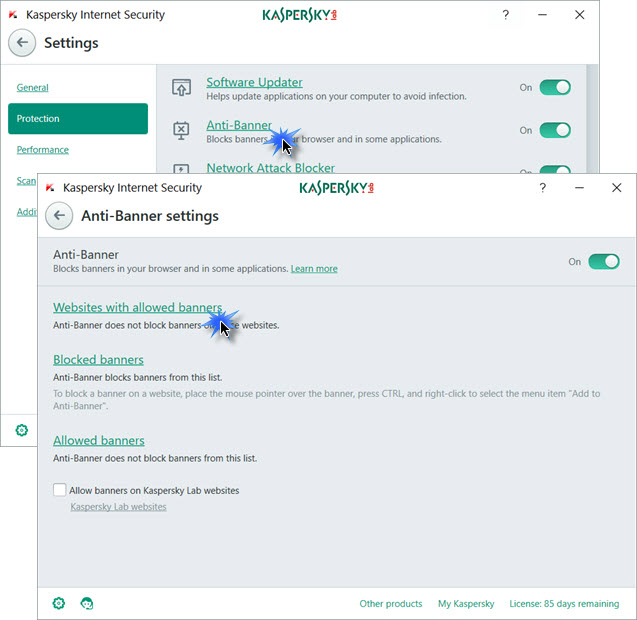Toggle Network Attack Blocker switch

click(x=555, y=169)
